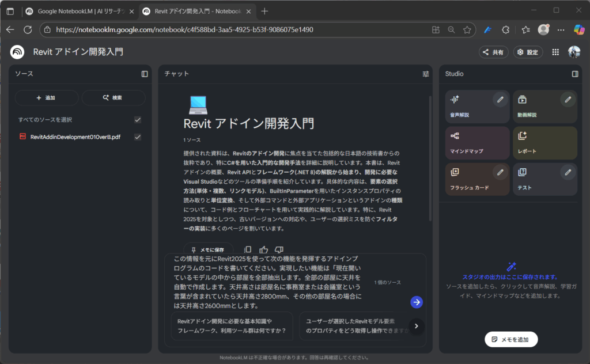Edit the 音声解説 options pencil icon
The image size is (590, 364).
point(501,100)
